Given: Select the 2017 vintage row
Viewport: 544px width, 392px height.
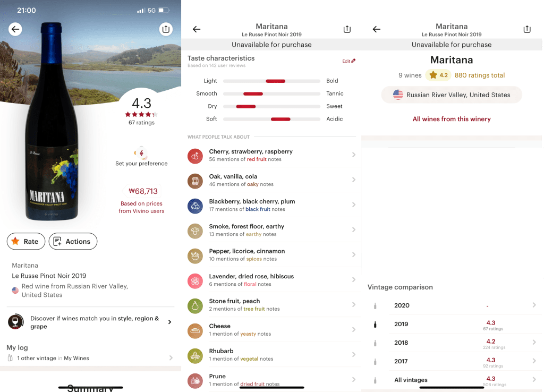Looking at the screenshot, I should 452,361.
